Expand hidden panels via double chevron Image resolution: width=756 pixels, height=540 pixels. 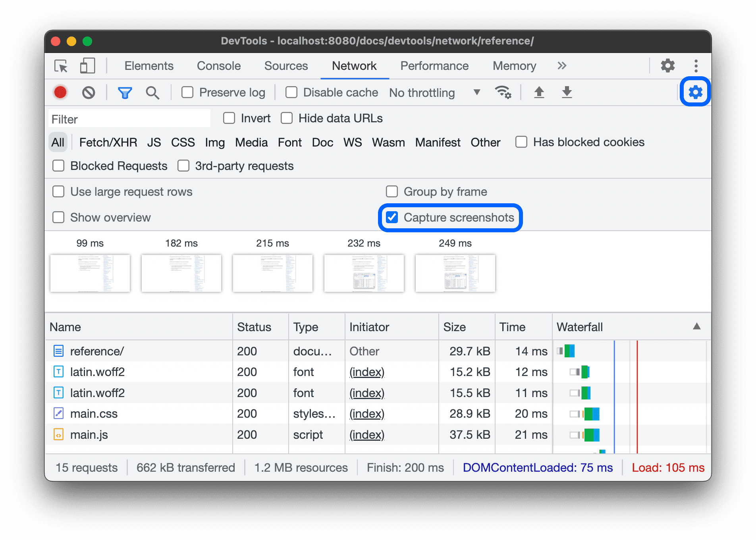(x=561, y=66)
